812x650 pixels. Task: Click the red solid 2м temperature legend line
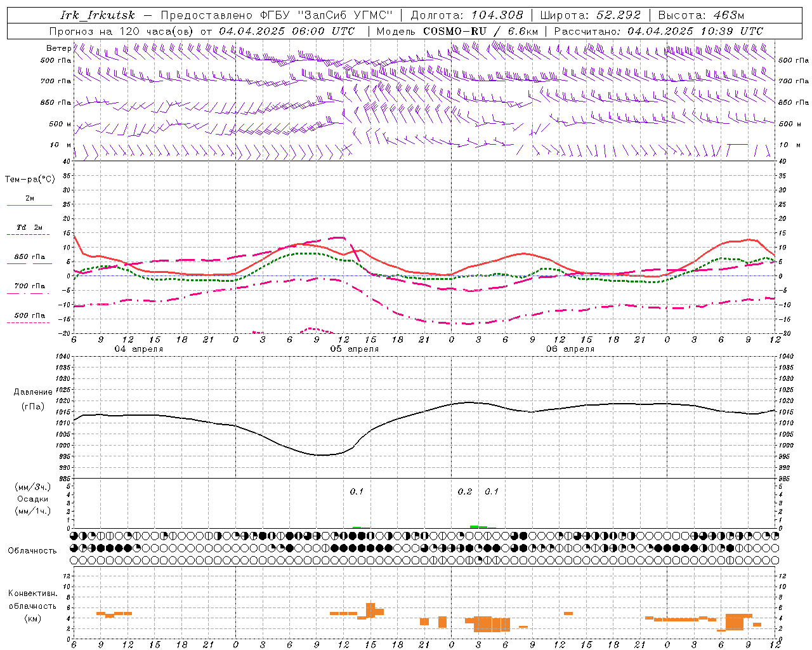point(29,206)
